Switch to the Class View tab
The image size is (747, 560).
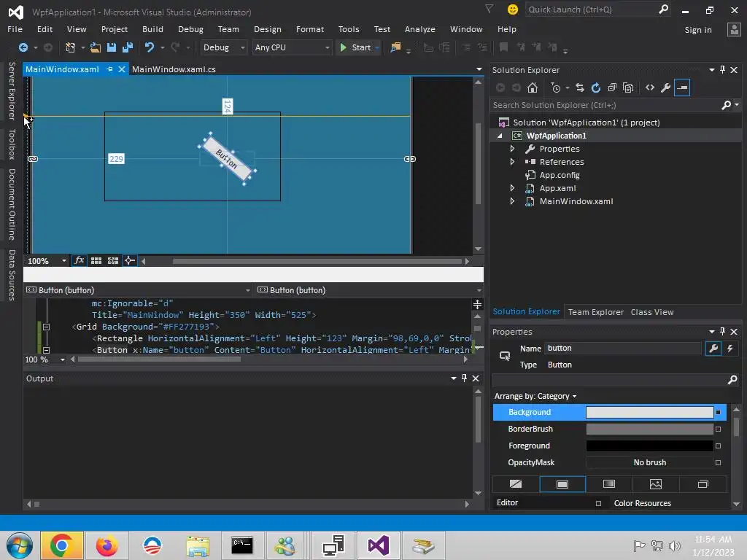click(652, 312)
